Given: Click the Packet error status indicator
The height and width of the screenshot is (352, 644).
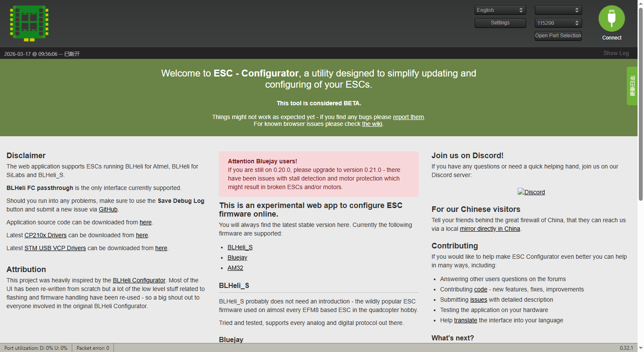Looking at the screenshot, I should 92,348.
